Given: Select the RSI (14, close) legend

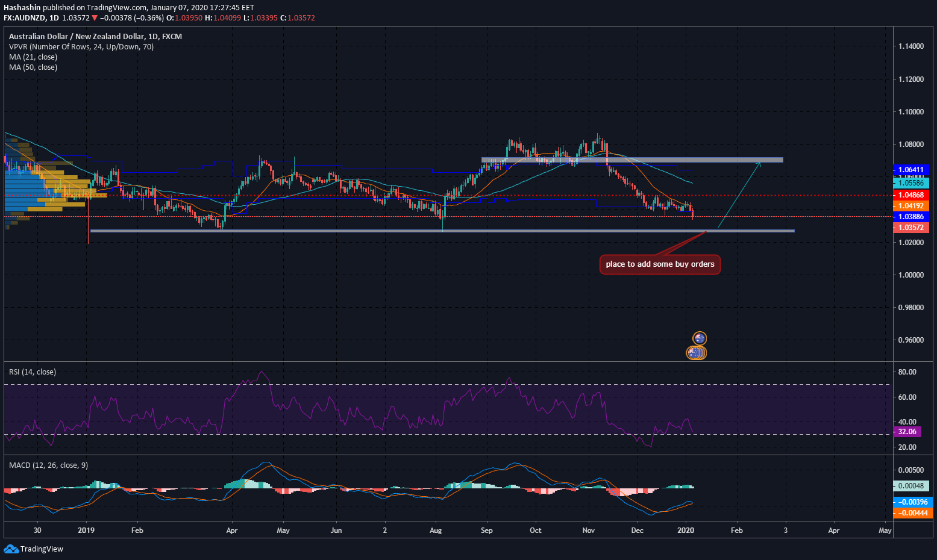Looking at the screenshot, I should pyautogui.click(x=33, y=372).
